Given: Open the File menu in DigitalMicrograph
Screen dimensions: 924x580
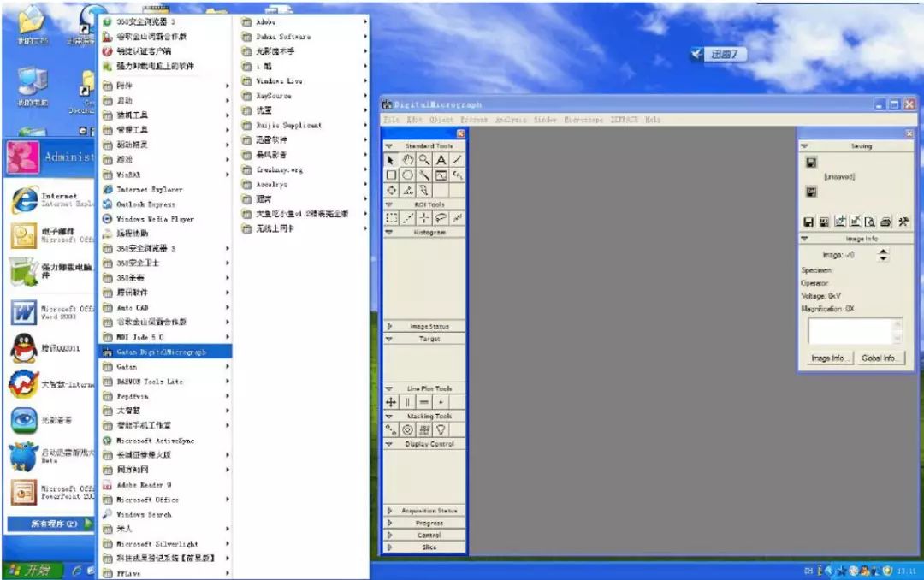Looking at the screenshot, I should 391,120.
